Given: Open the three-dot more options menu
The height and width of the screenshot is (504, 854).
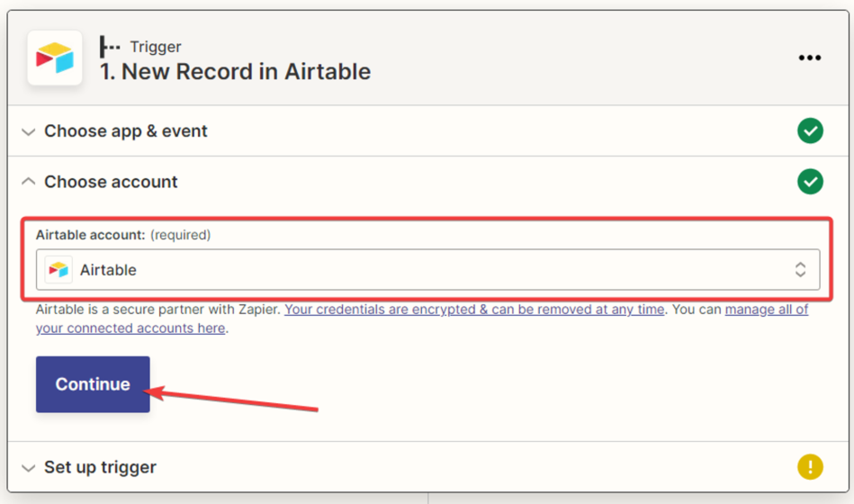Looking at the screenshot, I should (x=809, y=58).
